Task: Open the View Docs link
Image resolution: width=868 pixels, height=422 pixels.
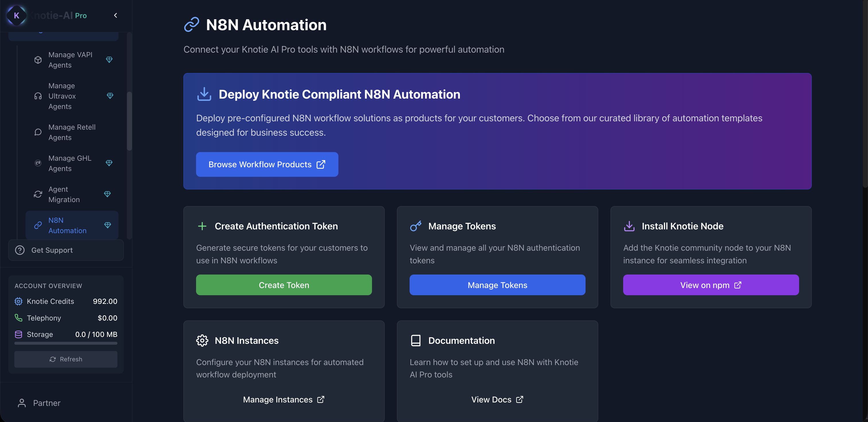Action: coord(497,399)
